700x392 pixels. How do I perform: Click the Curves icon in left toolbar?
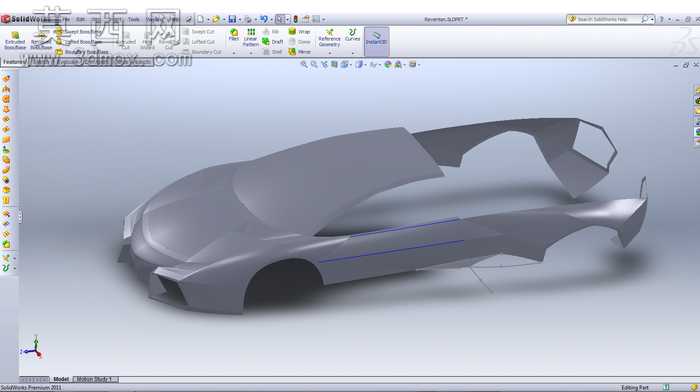click(x=6, y=268)
